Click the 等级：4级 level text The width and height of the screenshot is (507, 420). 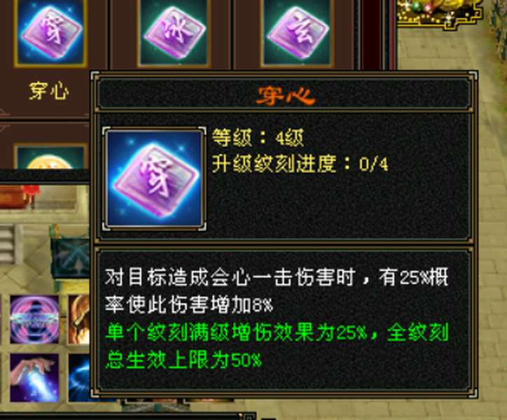coord(258,137)
